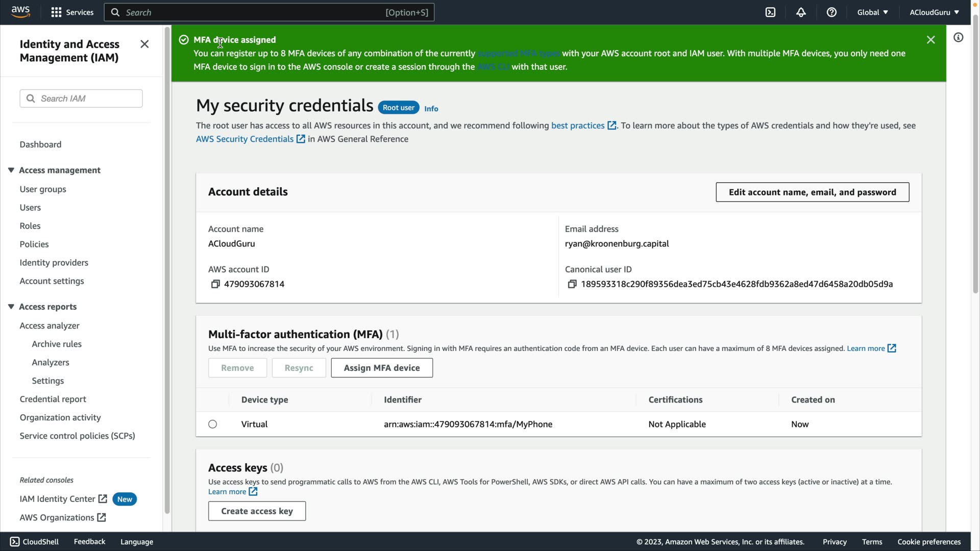Viewport: 980px width, 551px height.
Task: Go to Users in IAM sidebar
Action: coord(30,208)
